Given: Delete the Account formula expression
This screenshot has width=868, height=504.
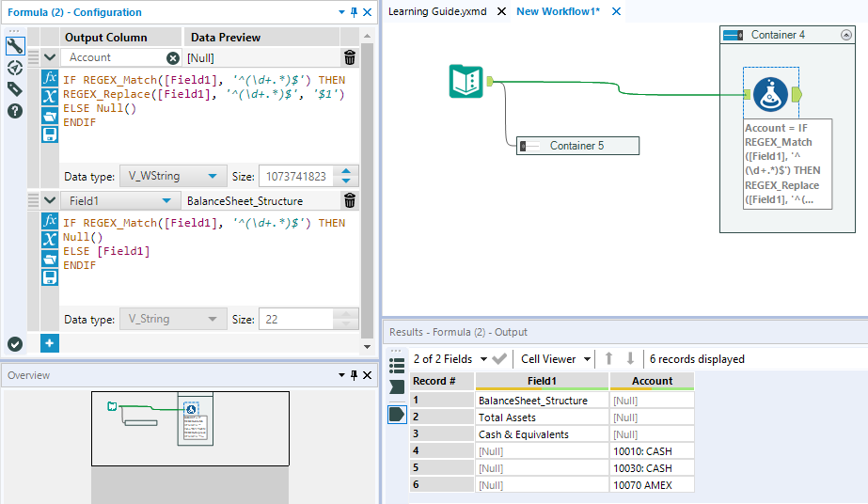Looking at the screenshot, I should pyautogui.click(x=350, y=57).
